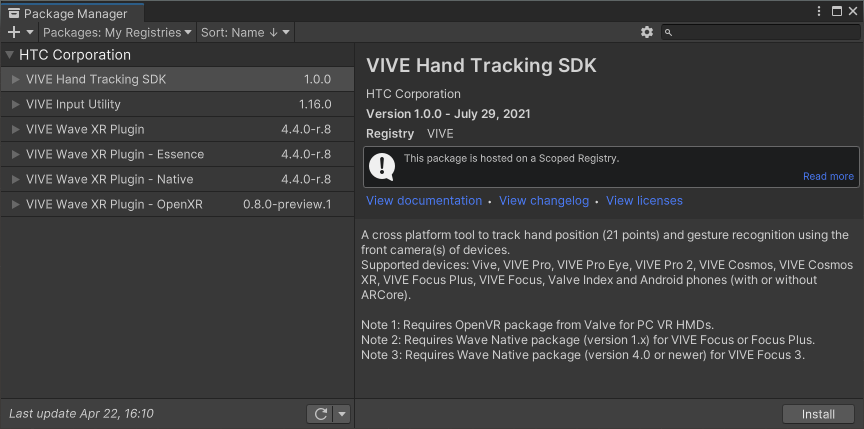Image resolution: width=864 pixels, height=429 pixels.
Task: Click the refresh packages icon
Action: pos(321,414)
